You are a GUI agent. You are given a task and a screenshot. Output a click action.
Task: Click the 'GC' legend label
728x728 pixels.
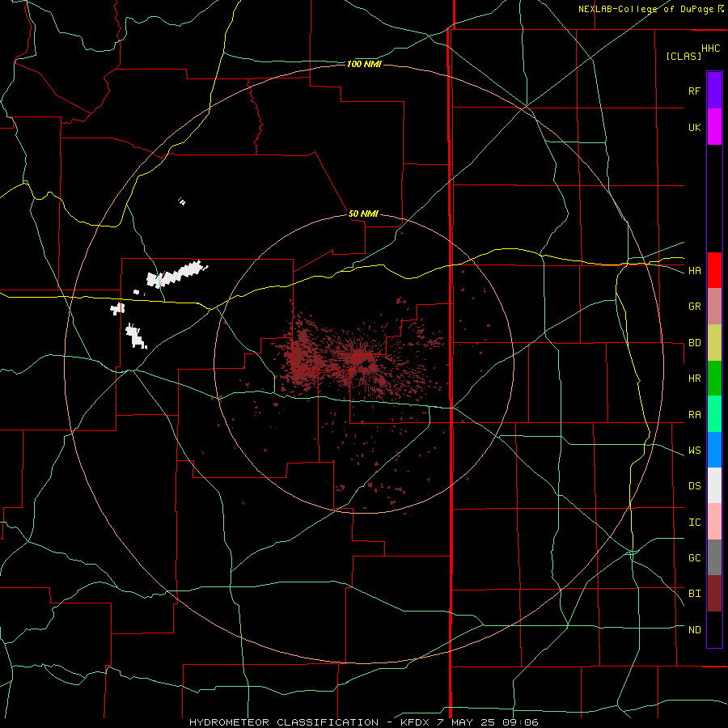coord(694,558)
